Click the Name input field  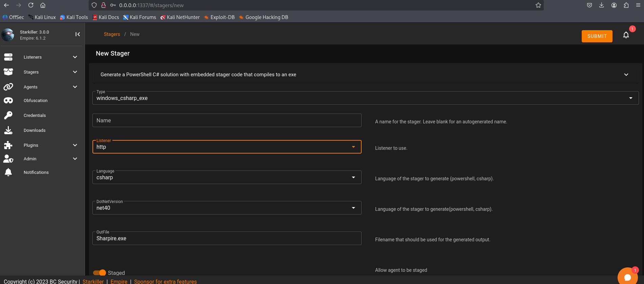click(227, 120)
